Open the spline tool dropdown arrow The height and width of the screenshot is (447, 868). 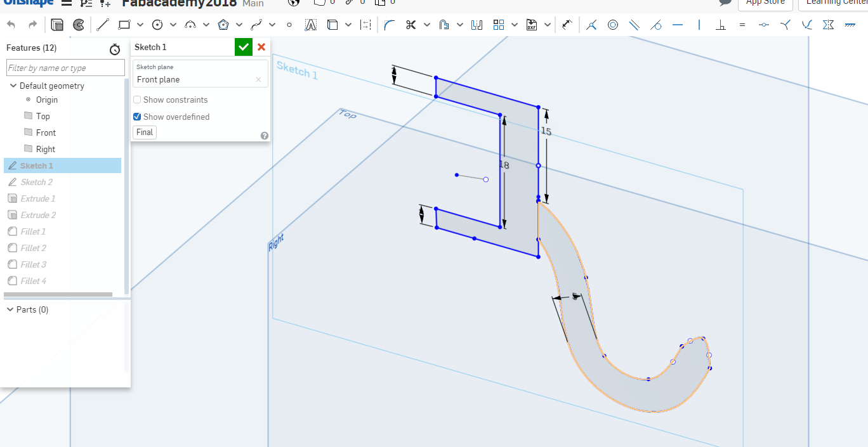[x=272, y=25]
